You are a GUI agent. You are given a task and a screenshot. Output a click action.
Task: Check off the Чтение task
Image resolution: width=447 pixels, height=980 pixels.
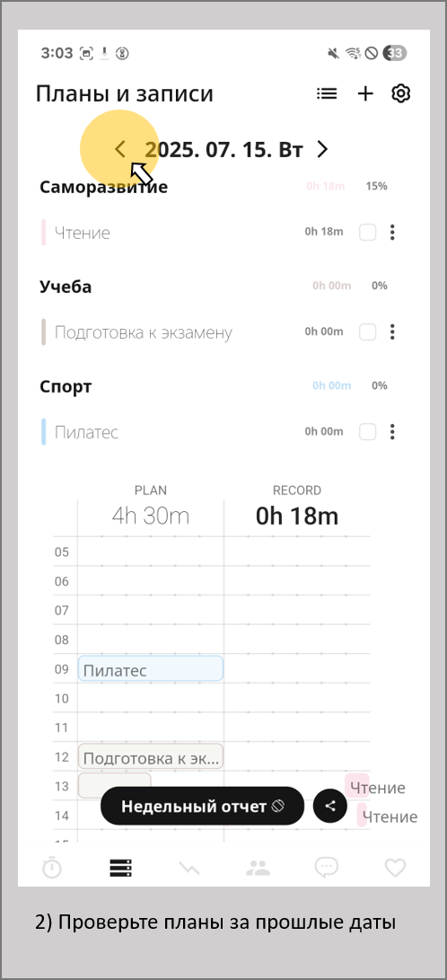tap(368, 233)
